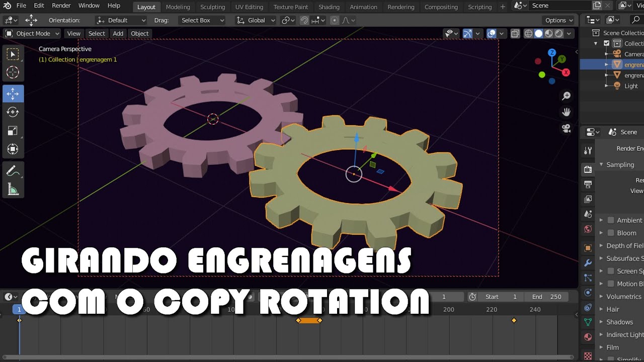
Task: Expand the Camera item in the outliner
Action: tap(607, 54)
